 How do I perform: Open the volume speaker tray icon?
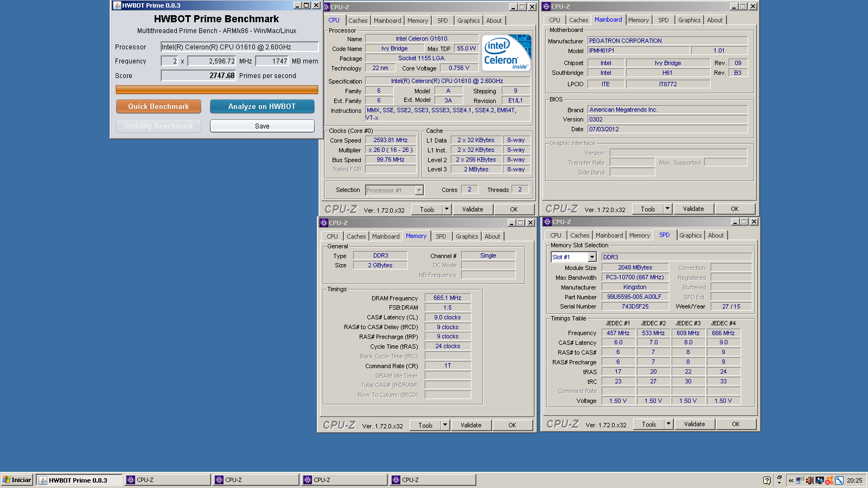(810, 480)
